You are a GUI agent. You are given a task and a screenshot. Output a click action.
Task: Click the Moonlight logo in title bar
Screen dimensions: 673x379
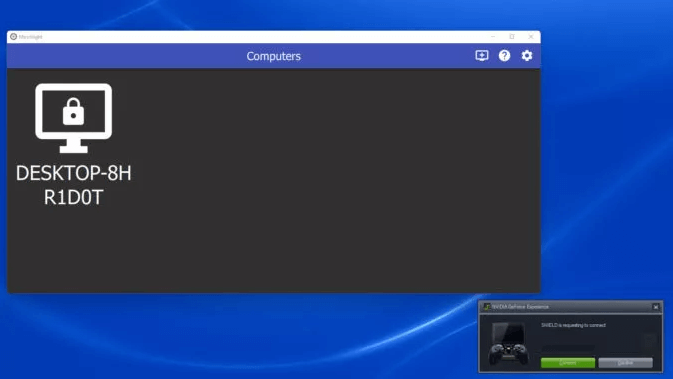[x=13, y=36]
